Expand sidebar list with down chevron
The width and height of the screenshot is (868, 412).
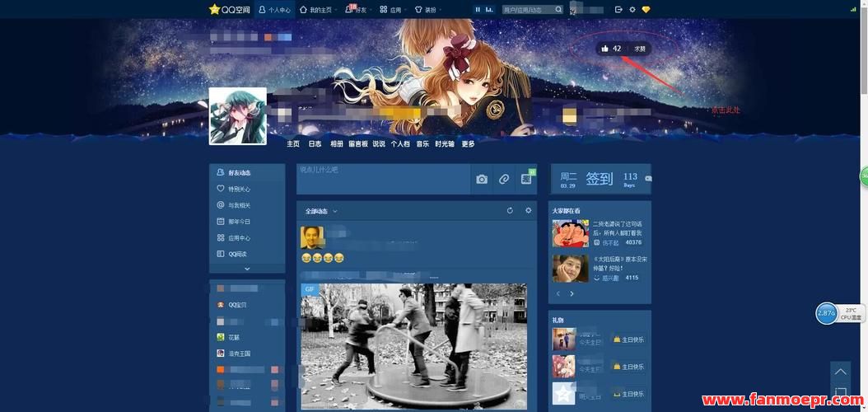tap(247, 269)
